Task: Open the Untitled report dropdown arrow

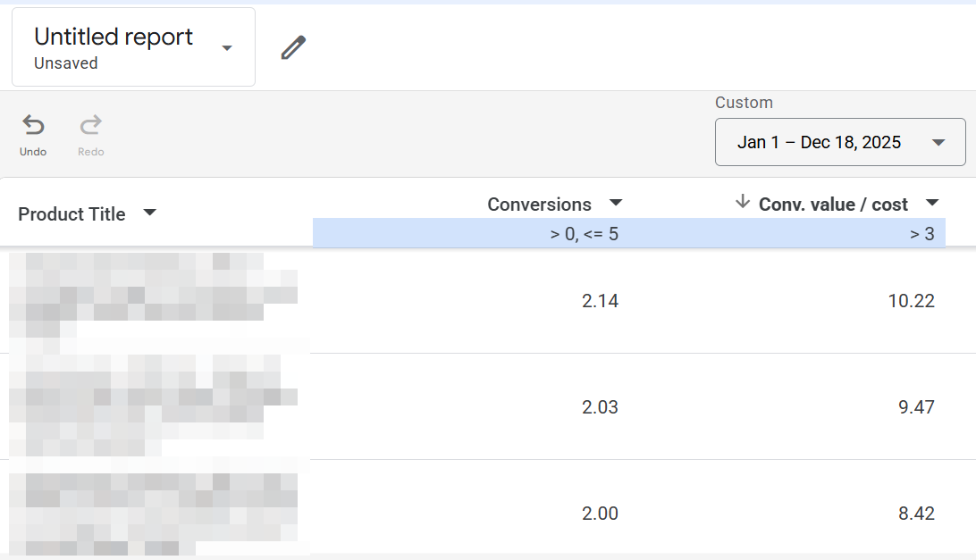Action: click(x=227, y=48)
